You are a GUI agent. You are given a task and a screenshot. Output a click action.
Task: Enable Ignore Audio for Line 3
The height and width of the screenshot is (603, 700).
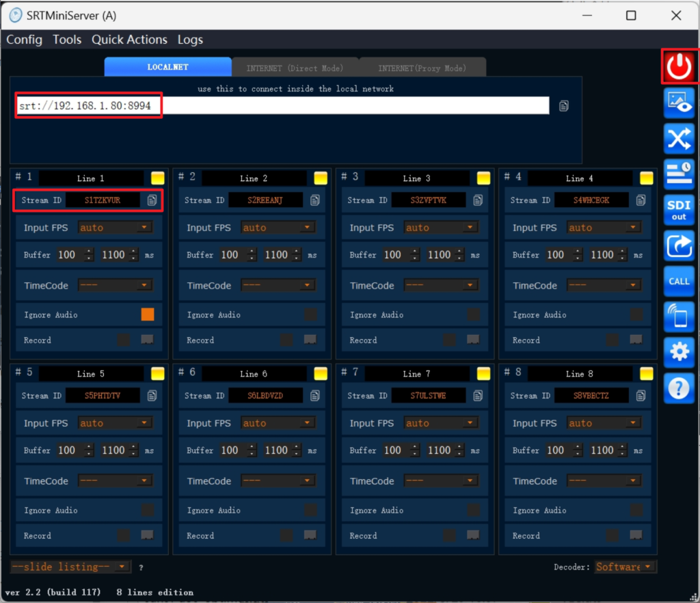(x=473, y=314)
